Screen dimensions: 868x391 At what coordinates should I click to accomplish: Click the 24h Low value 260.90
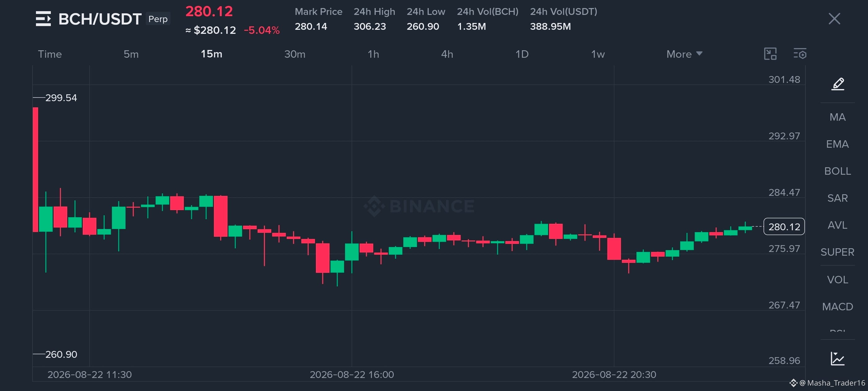423,26
